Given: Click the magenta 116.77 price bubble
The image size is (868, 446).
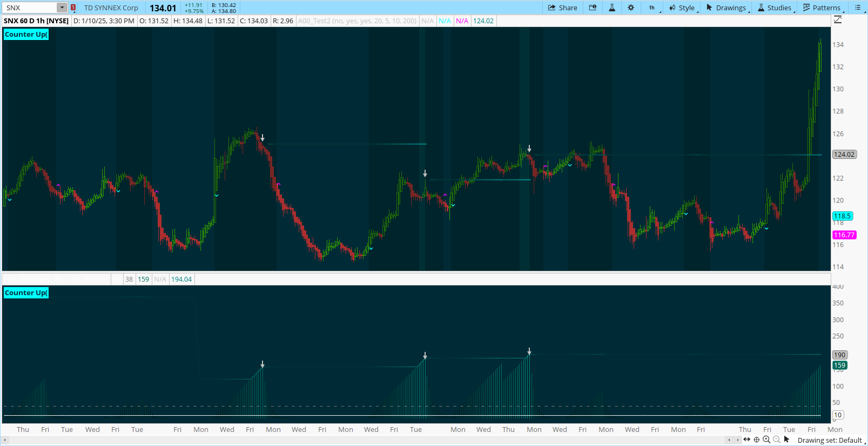Looking at the screenshot, I should pos(844,235).
